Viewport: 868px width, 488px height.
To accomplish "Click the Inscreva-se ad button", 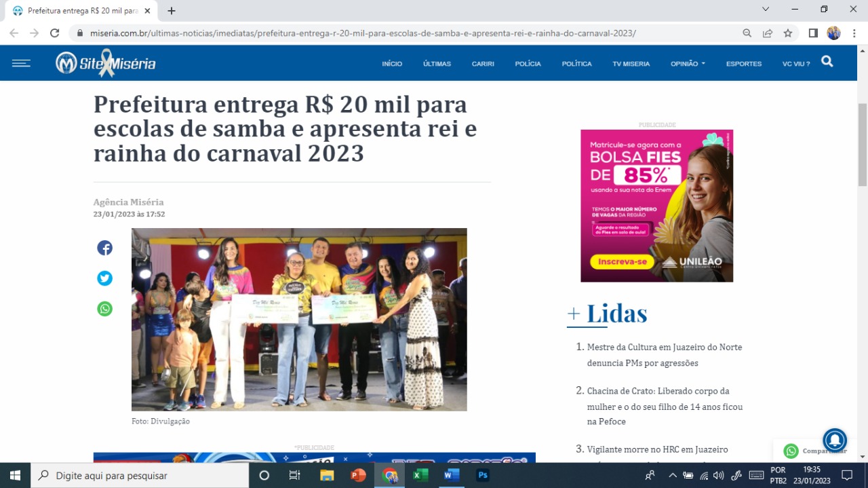I will click(622, 261).
